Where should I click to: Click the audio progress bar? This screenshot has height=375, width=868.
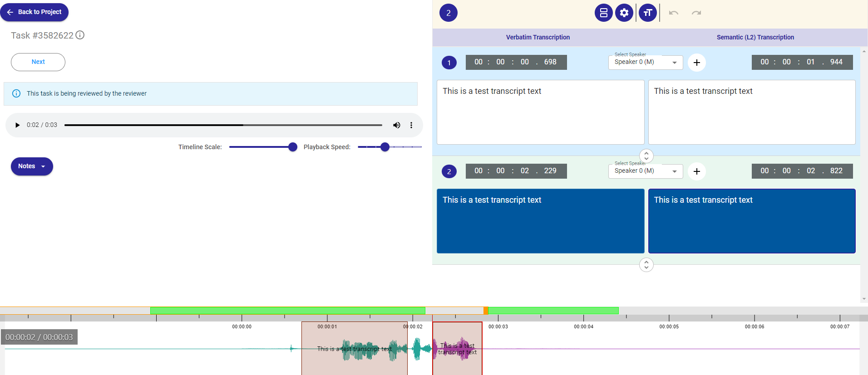[223, 125]
